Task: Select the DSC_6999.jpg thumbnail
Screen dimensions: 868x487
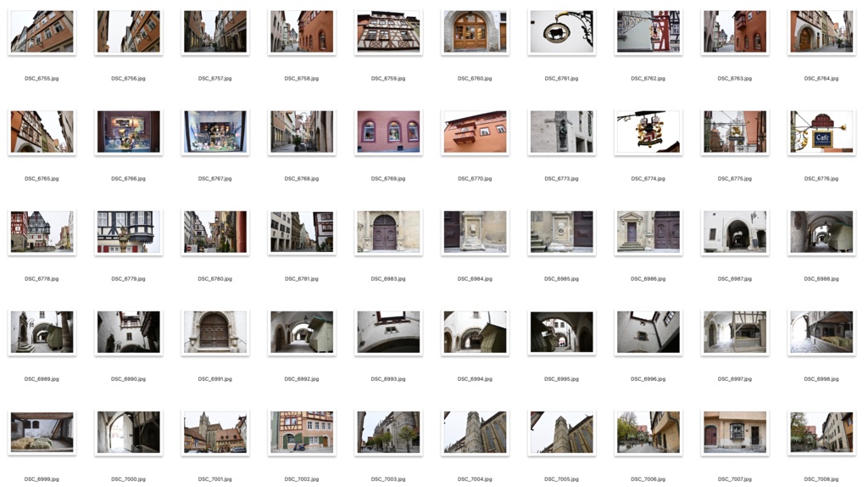Action: click(x=42, y=432)
